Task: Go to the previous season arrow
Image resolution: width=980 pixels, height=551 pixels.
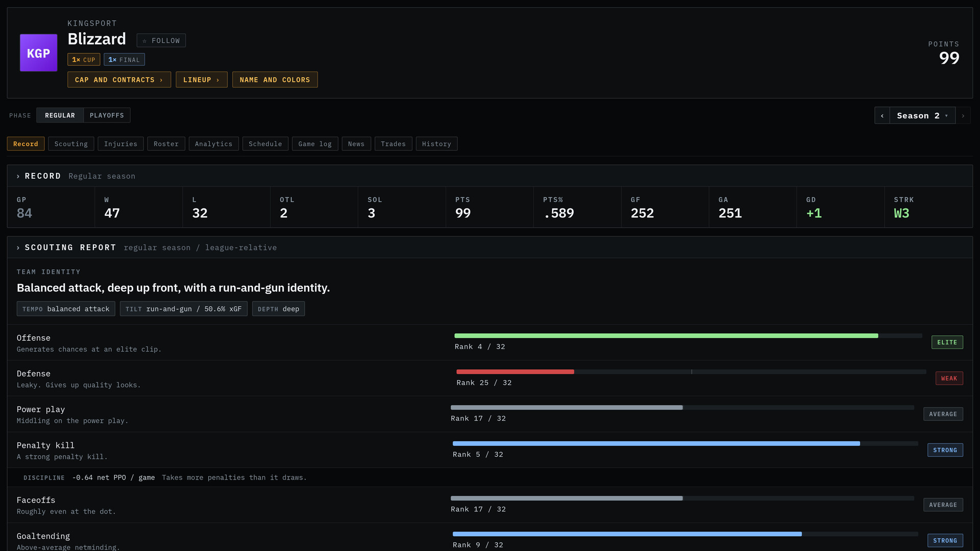Action: pyautogui.click(x=882, y=116)
